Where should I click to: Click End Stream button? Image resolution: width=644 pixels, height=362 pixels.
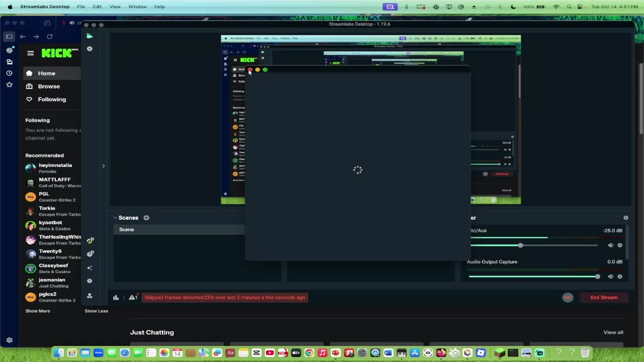pos(604,298)
